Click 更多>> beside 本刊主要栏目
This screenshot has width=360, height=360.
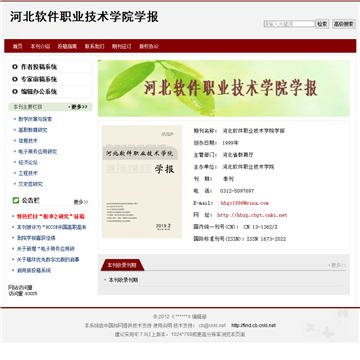[79, 107]
